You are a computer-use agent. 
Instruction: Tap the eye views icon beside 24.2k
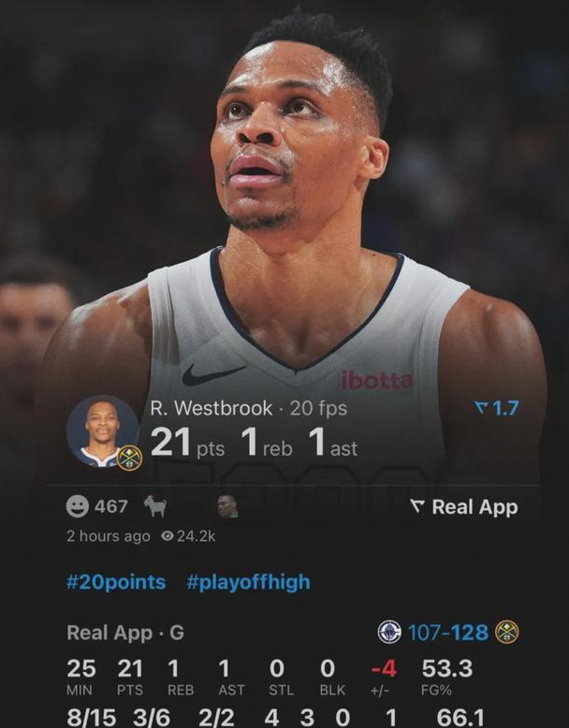167,536
